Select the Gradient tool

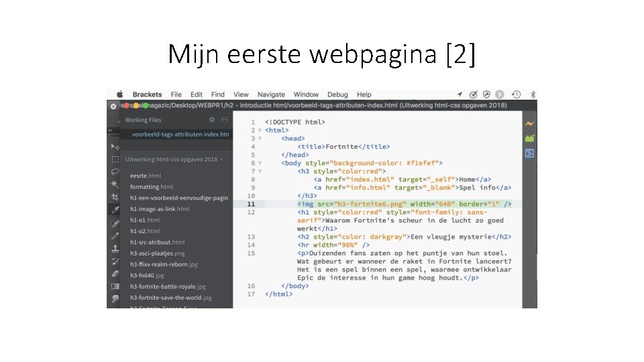point(115,286)
